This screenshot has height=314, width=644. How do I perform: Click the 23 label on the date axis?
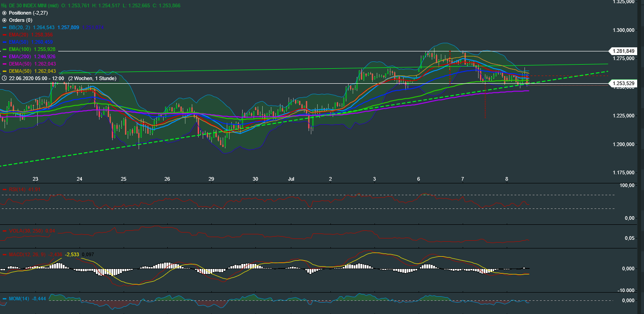(x=35, y=179)
